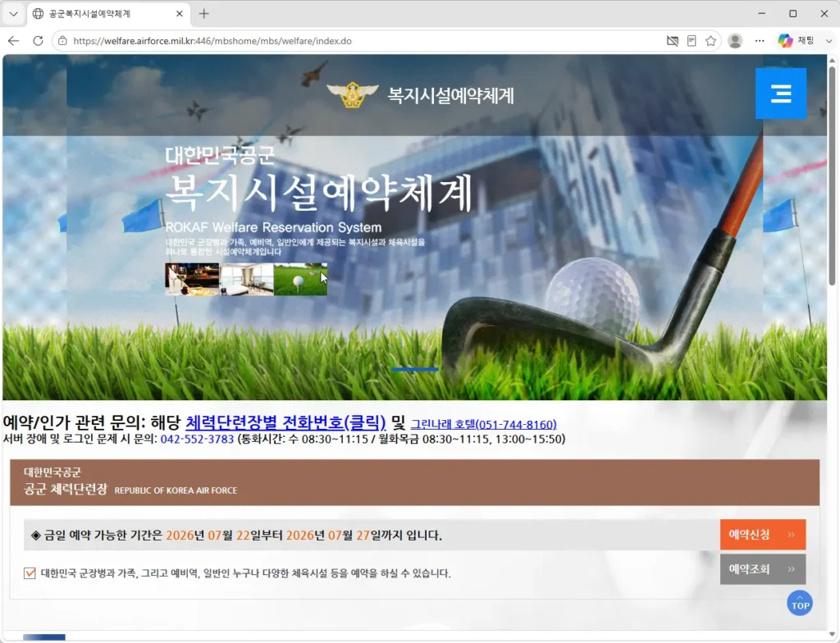The width and height of the screenshot is (840, 643).
Task: Open immersive reader icon in address bar
Action: point(692,41)
